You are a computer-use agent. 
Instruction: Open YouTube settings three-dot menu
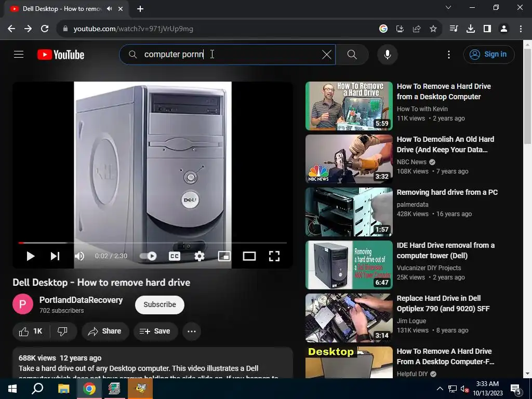[449, 54]
